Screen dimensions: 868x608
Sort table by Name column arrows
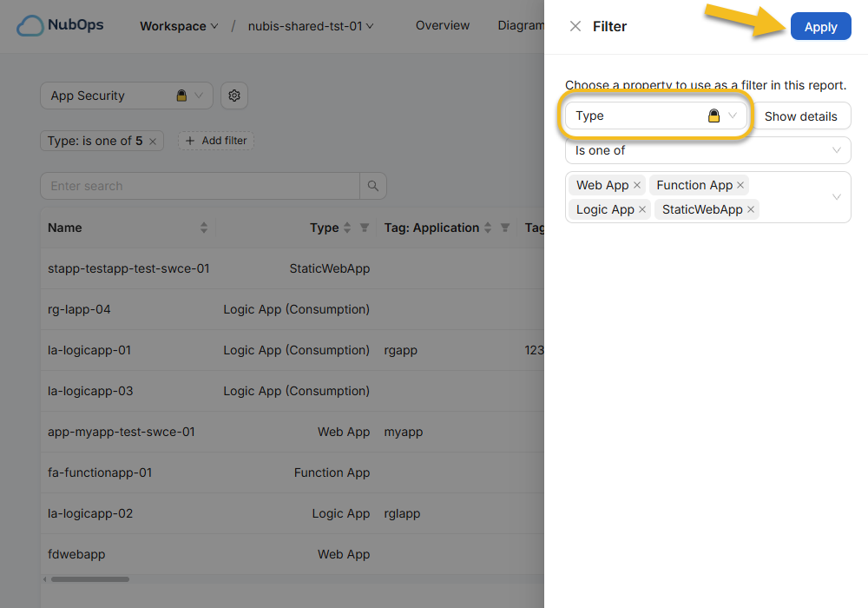[x=204, y=228]
